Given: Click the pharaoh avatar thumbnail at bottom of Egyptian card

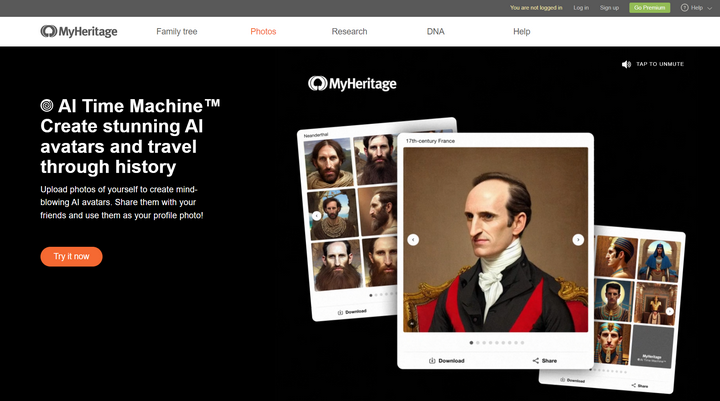Looking at the screenshot, I should click(611, 343).
